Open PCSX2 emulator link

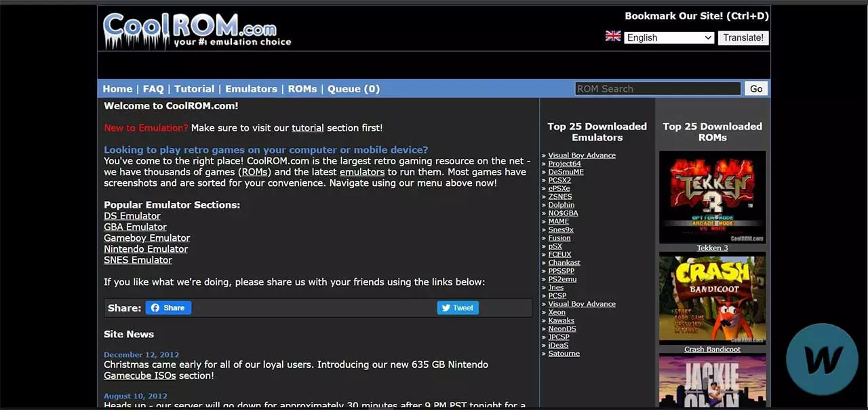pos(559,180)
